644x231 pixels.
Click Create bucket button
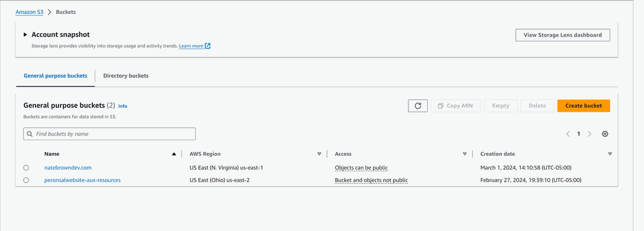click(583, 106)
